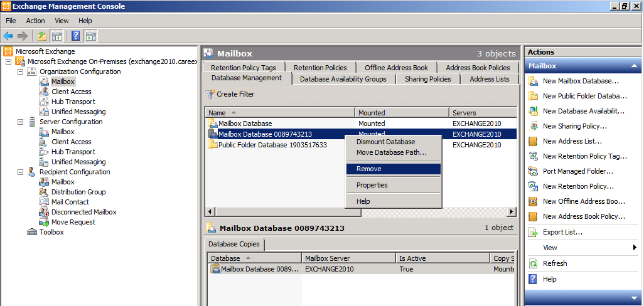The width and height of the screenshot is (644, 306).
Task: Click the right scroll arrow of database list
Action: [512, 212]
